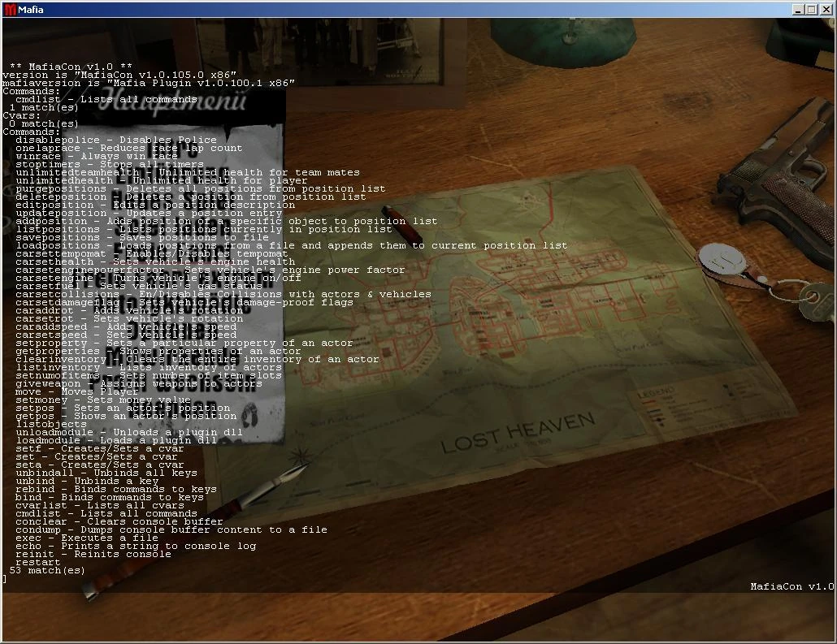Click the disablepolice command line
The image size is (837, 644).
(116, 140)
